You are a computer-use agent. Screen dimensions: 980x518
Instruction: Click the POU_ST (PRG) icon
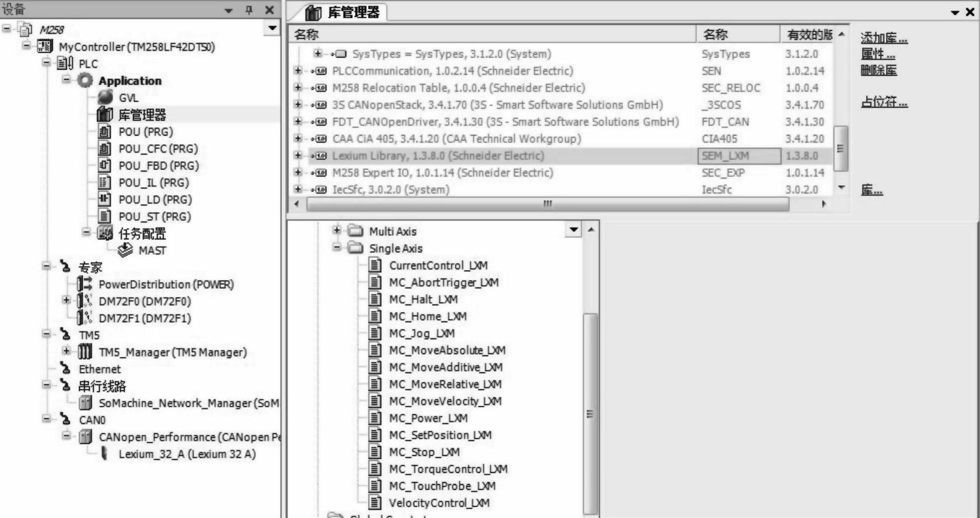point(105,216)
